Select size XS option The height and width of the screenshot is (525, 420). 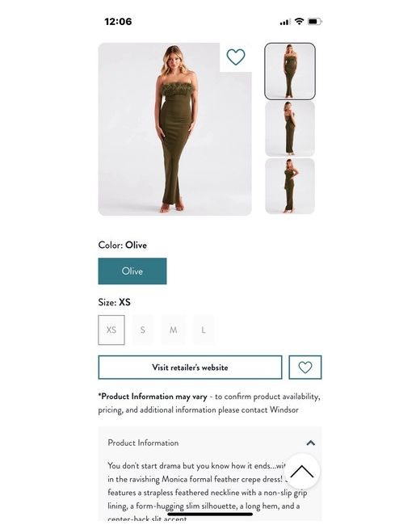coord(111,330)
